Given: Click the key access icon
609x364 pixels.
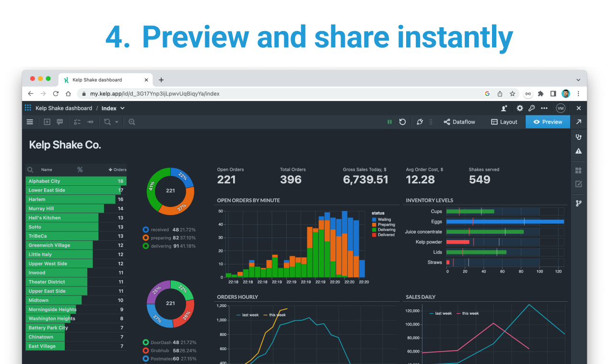Looking at the screenshot, I should coord(531,108).
